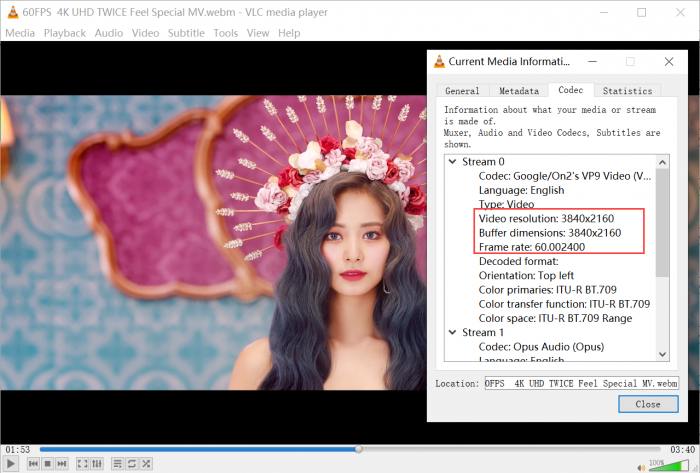This screenshot has height=473, width=700.
Task: Click the Location input field
Action: 581,383
